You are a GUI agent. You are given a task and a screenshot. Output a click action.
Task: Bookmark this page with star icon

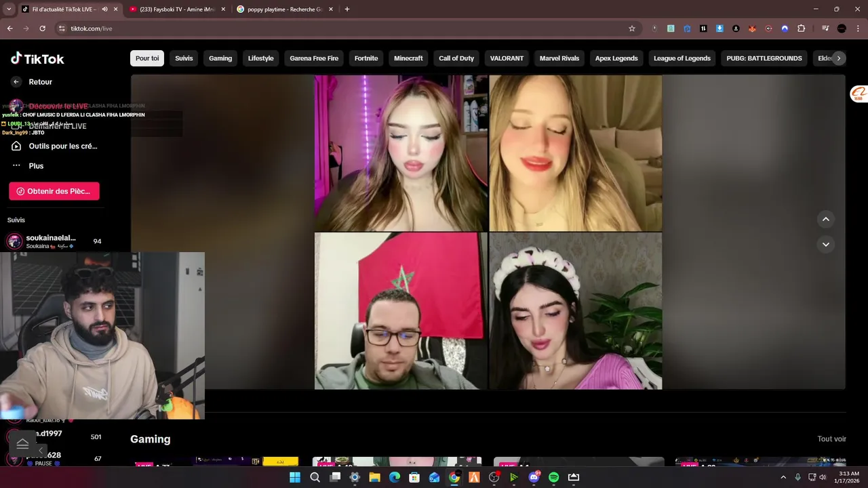pyautogui.click(x=632, y=28)
